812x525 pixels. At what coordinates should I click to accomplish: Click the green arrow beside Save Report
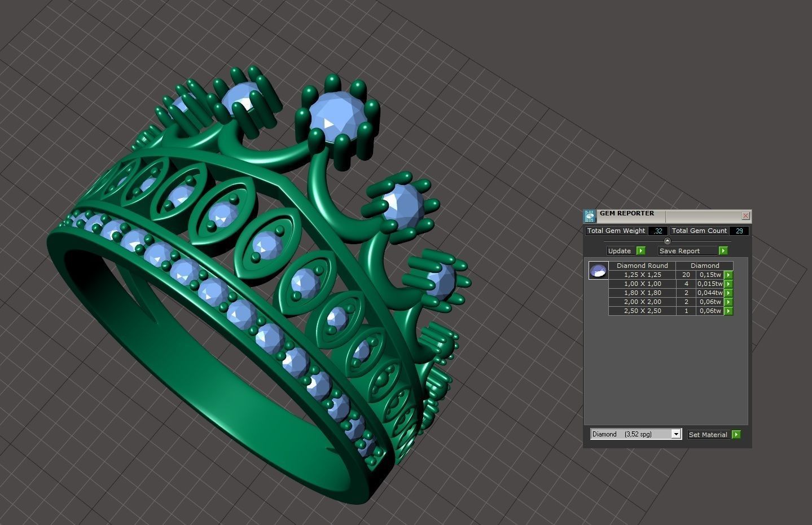point(723,251)
